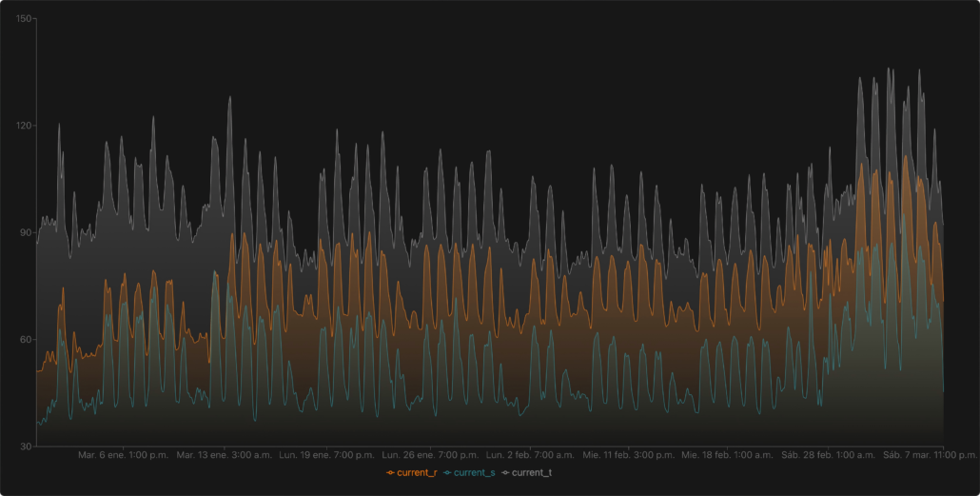Select the 'Mar. 13 ene. 3:00 a.m.' tick label

pyautogui.click(x=225, y=455)
